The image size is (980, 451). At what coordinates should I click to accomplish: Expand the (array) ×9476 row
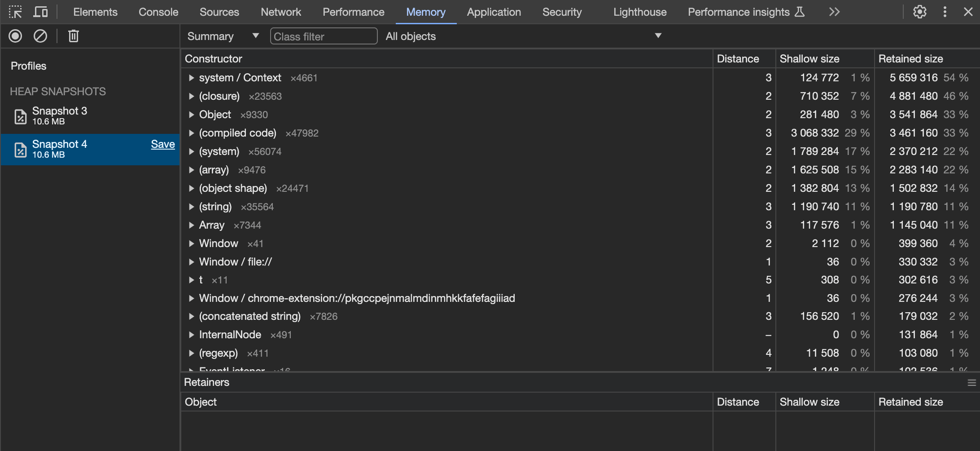(x=192, y=170)
